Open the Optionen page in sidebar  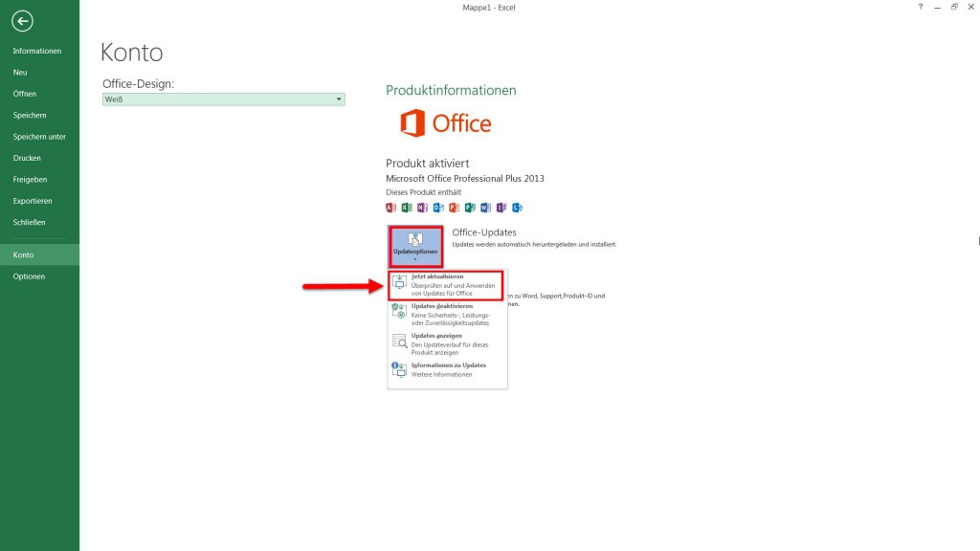point(29,276)
